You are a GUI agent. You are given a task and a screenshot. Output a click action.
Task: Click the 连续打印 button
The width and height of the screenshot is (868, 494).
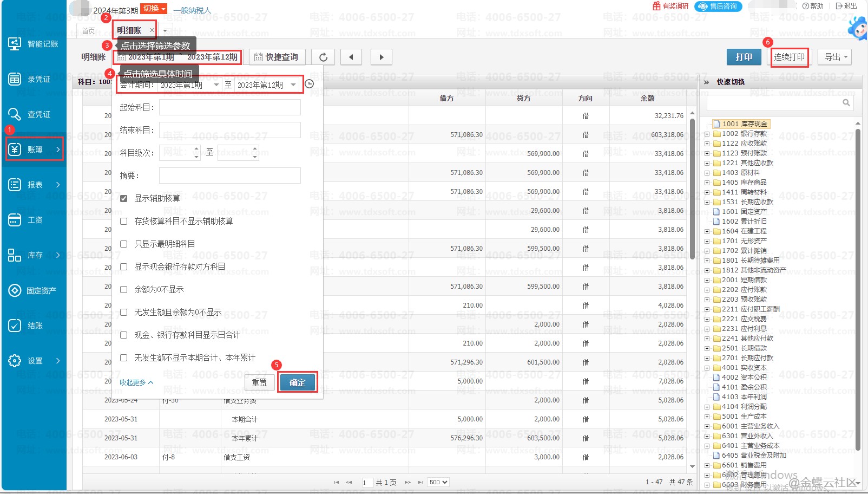pyautogui.click(x=789, y=57)
